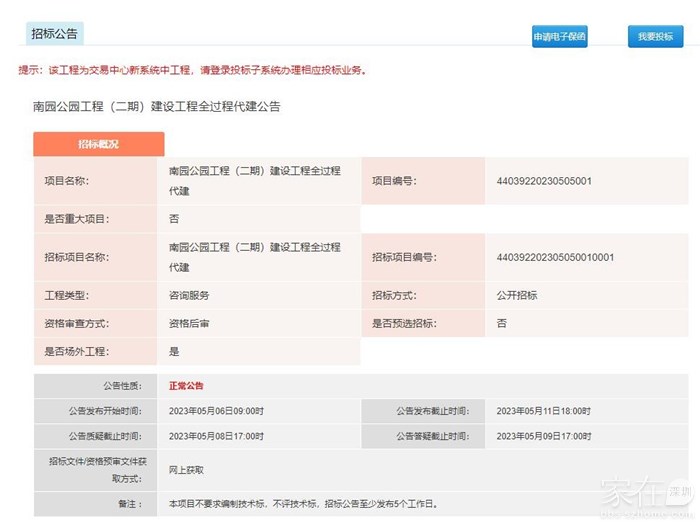Click the 网上获取 document access value
This screenshot has width=700, height=522.
[186, 469]
